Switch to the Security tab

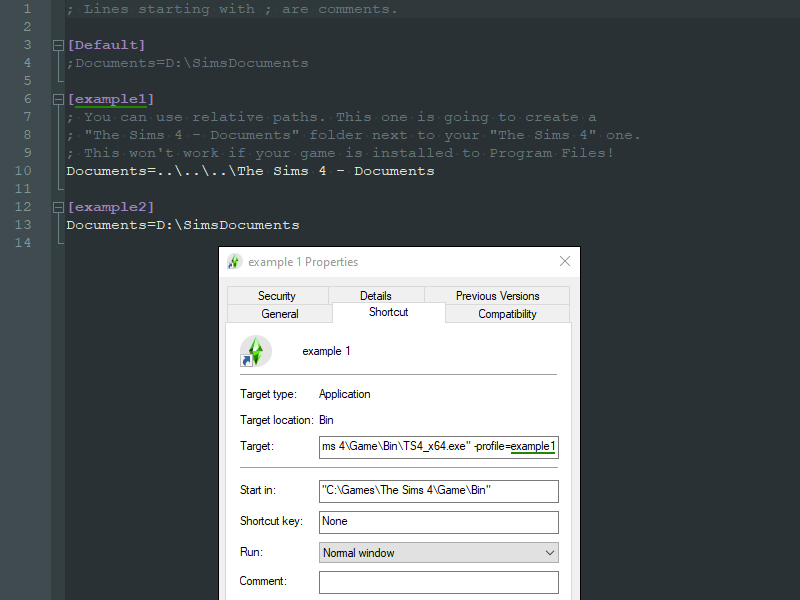pyautogui.click(x=277, y=296)
